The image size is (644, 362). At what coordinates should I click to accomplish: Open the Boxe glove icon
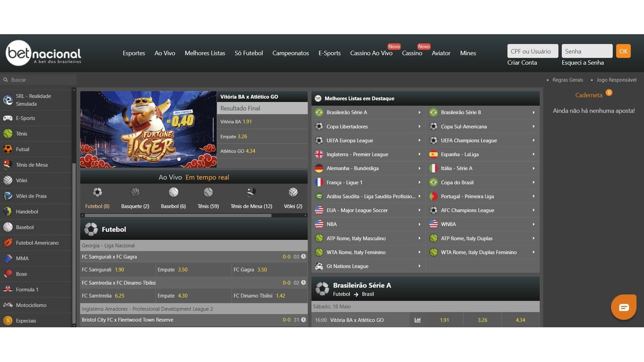point(8,274)
